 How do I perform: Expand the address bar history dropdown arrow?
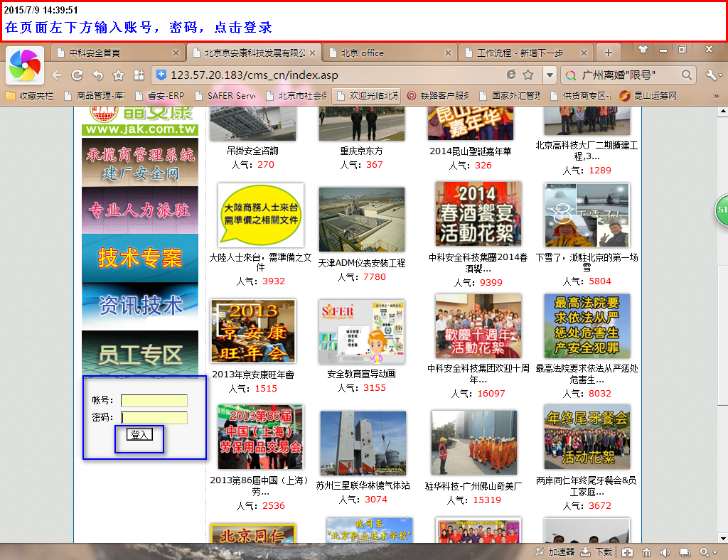click(x=550, y=75)
